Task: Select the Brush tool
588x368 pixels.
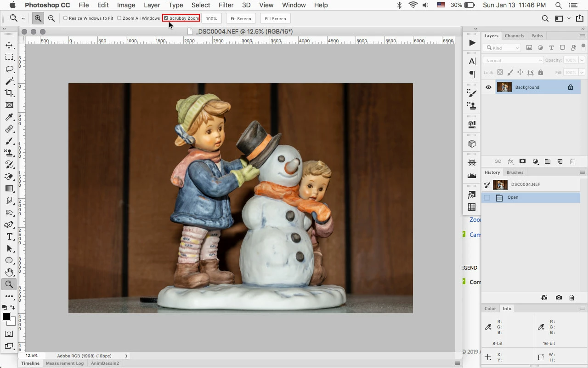Action: tap(9, 141)
